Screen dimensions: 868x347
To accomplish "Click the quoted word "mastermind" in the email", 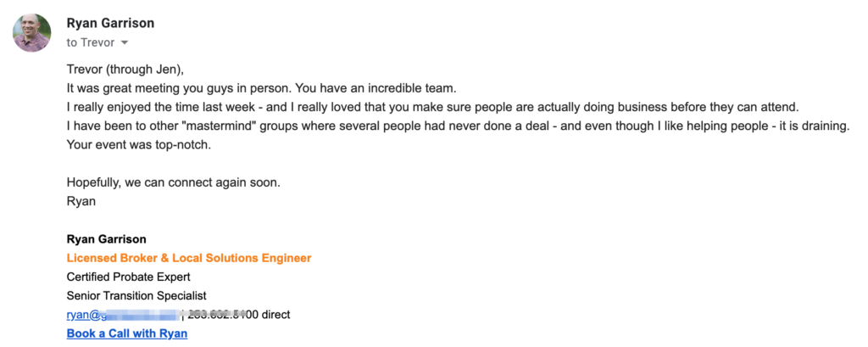I will [x=200, y=126].
